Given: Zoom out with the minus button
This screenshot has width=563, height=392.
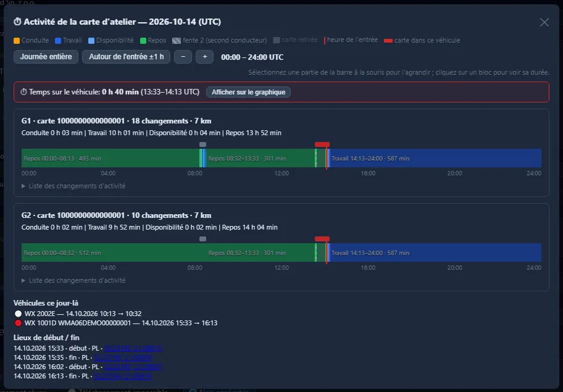Looking at the screenshot, I should coord(183,57).
